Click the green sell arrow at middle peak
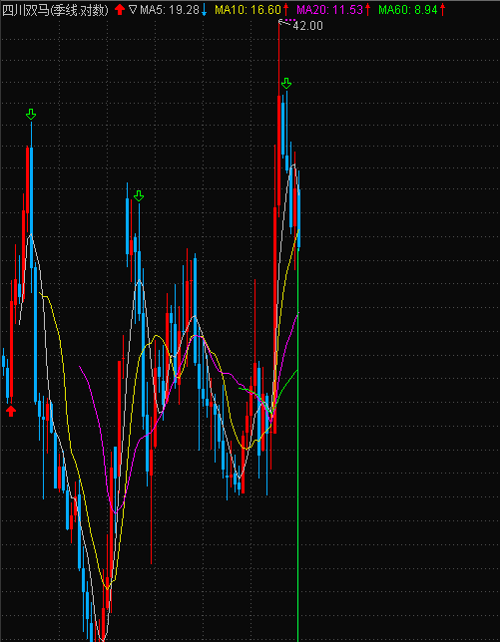Screen dimensions: 500x642 pos(139,196)
